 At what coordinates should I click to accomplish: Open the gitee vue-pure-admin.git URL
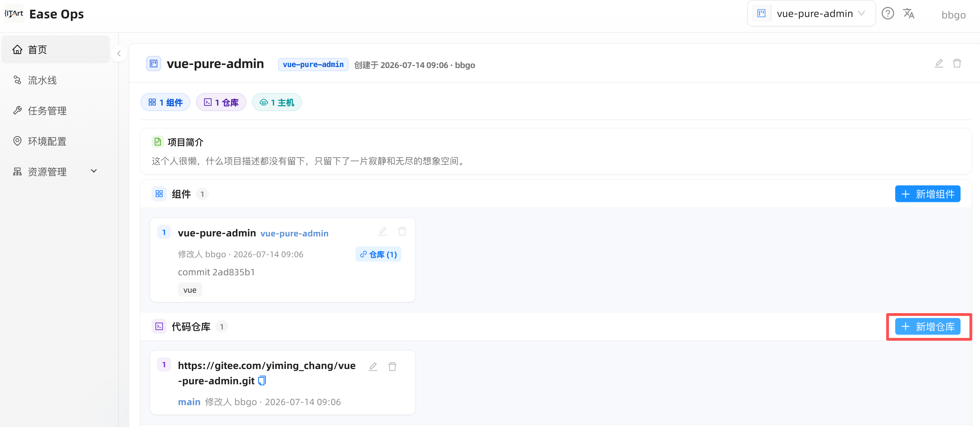tap(266, 373)
